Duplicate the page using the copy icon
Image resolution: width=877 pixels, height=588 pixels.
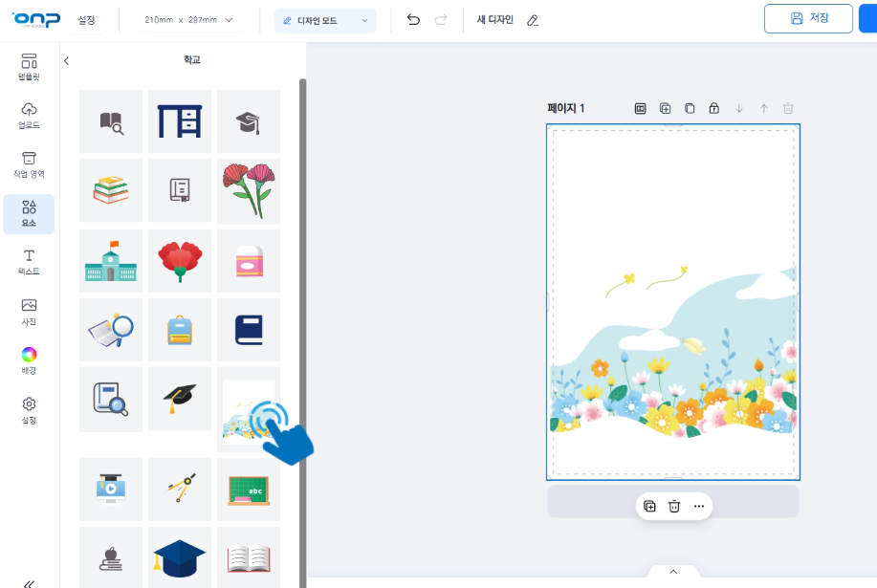(x=689, y=108)
